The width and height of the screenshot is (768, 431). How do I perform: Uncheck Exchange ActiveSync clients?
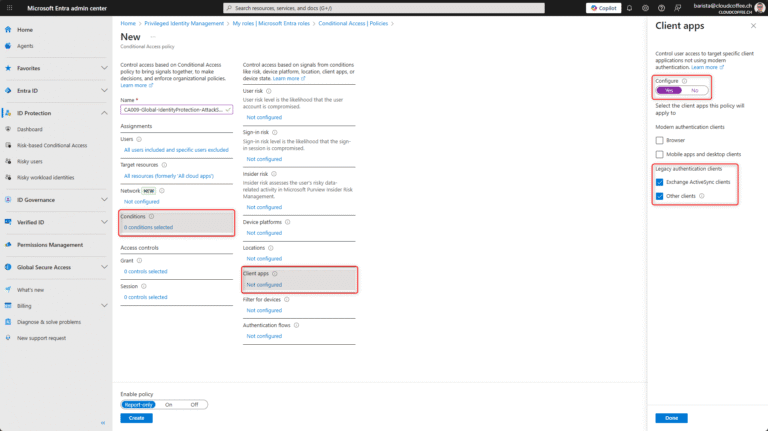pyautogui.click(x=659, y=182)
